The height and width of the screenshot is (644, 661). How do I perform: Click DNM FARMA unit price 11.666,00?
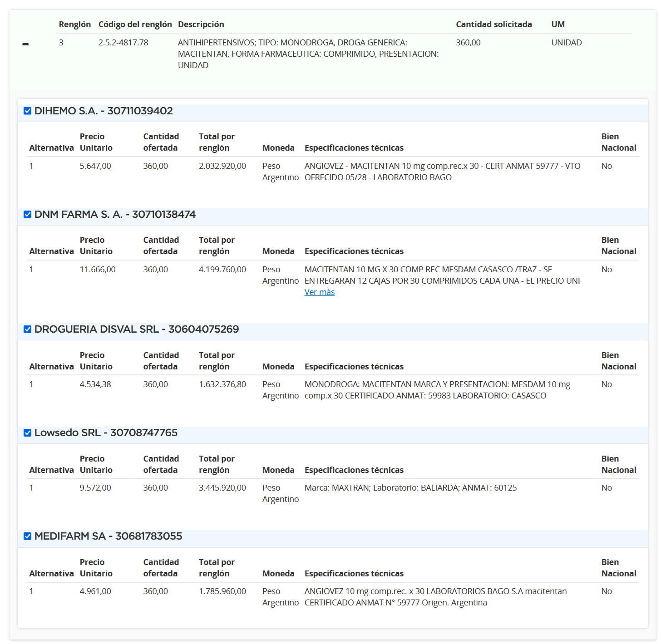coord(98,270)
